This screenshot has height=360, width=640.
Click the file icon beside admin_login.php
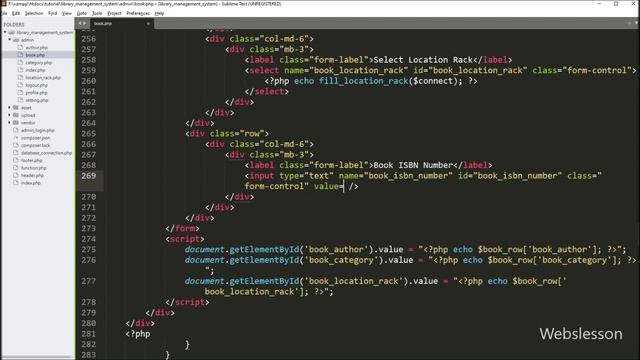(16, 131)
